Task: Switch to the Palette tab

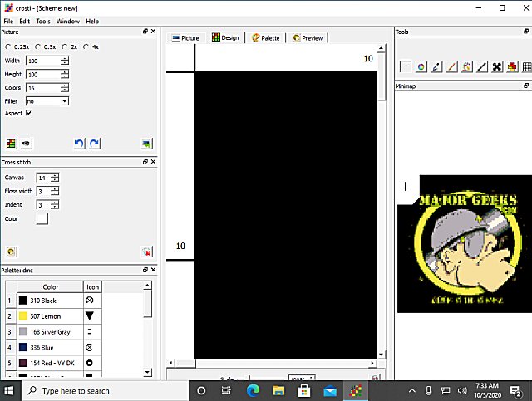Action: [x=266, y=38]
